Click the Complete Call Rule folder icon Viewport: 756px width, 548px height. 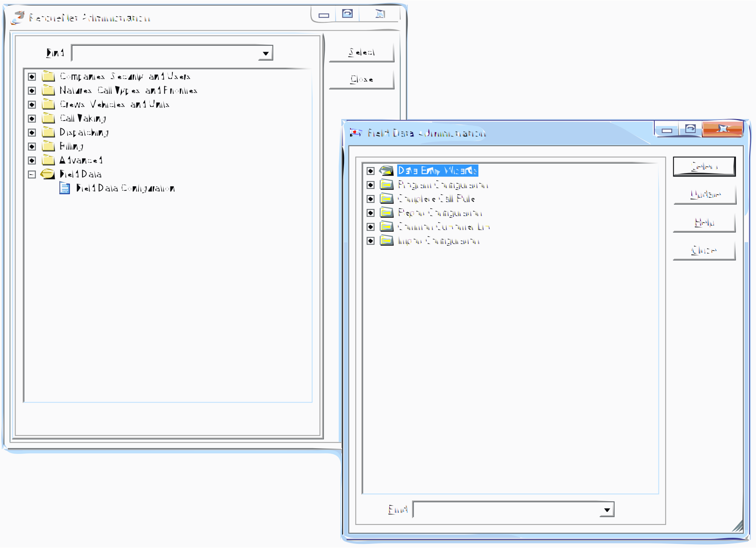[386, 199]
